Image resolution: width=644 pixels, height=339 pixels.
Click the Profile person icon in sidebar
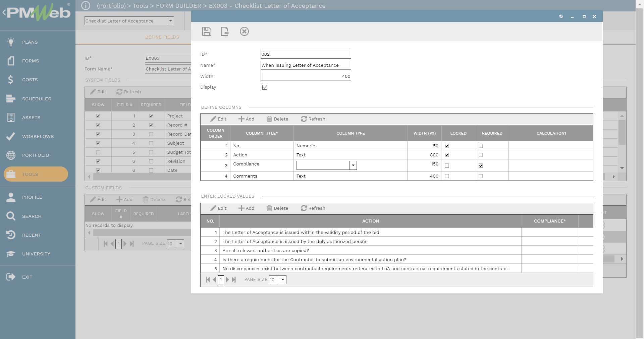pos(11,197)
